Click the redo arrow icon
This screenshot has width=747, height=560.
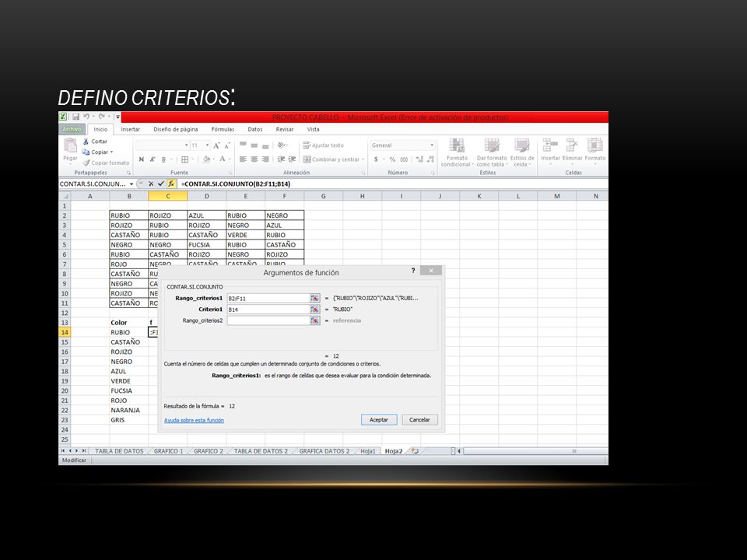pyautogui.click(x=102, y=117)
